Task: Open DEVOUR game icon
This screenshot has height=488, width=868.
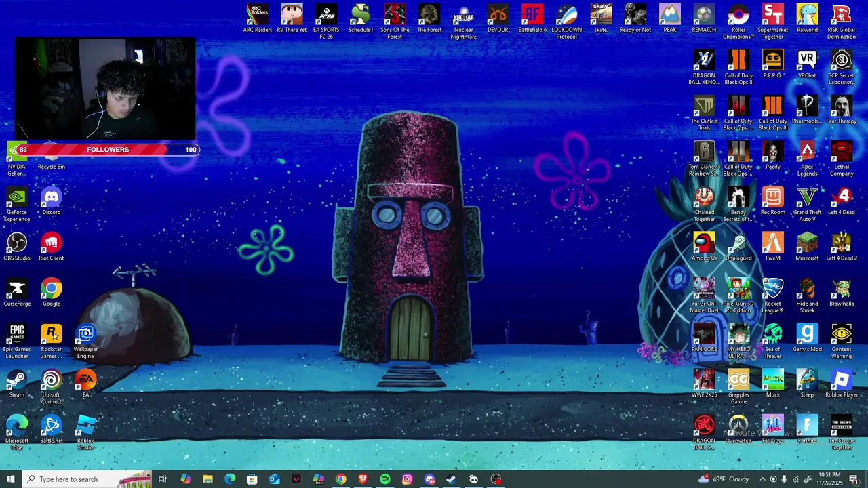Action: 498,18
